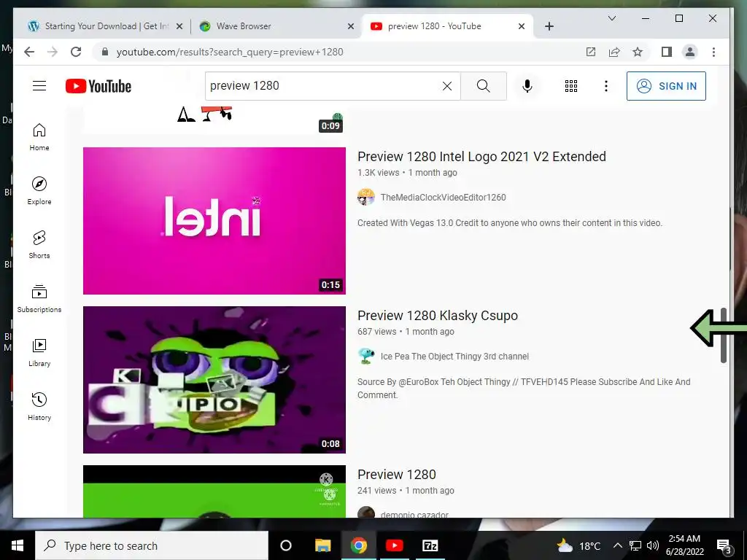Image resolution: width=747 pixels, height=560 pixels.
Task: Open Library in the sidebar
Action: point(39,352)
